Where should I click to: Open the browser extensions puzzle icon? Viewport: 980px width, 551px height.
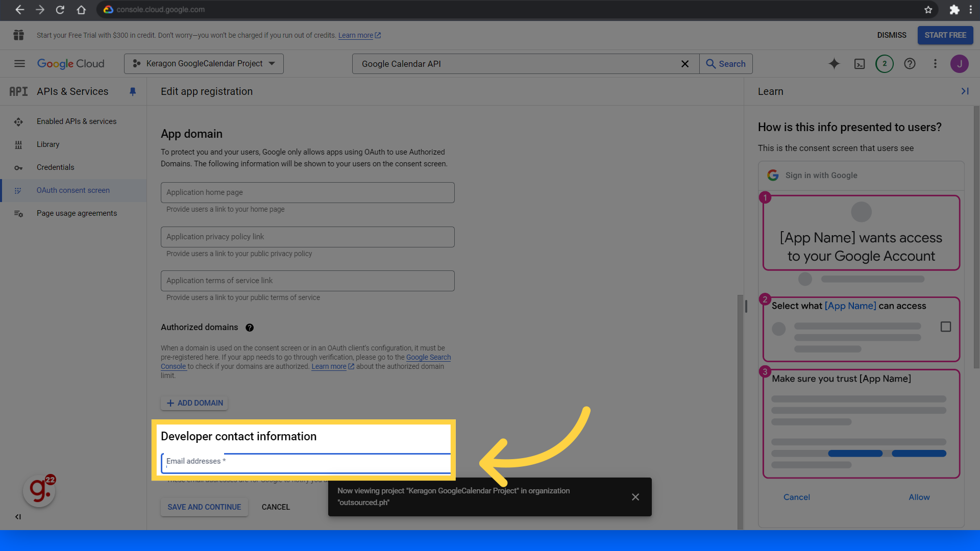tap(954, 10)
